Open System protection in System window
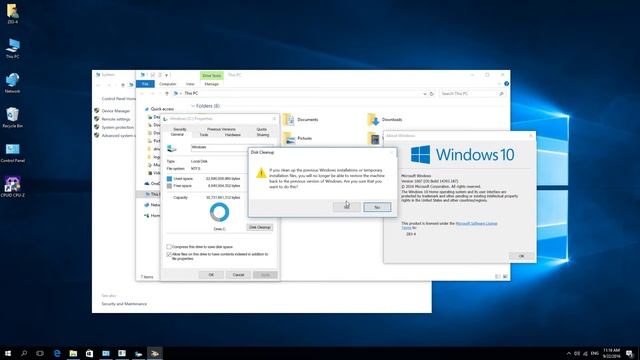Screen dimensions: 640x360 click(x=118, y=127)
